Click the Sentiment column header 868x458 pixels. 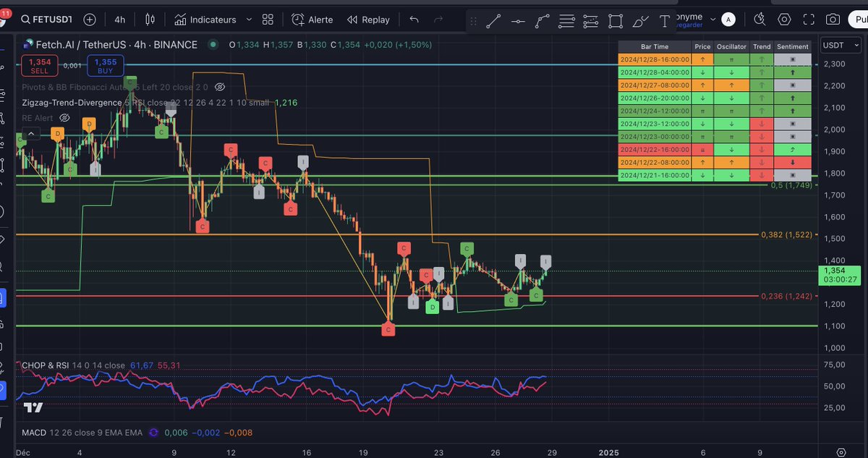click(x=793, y=46)
